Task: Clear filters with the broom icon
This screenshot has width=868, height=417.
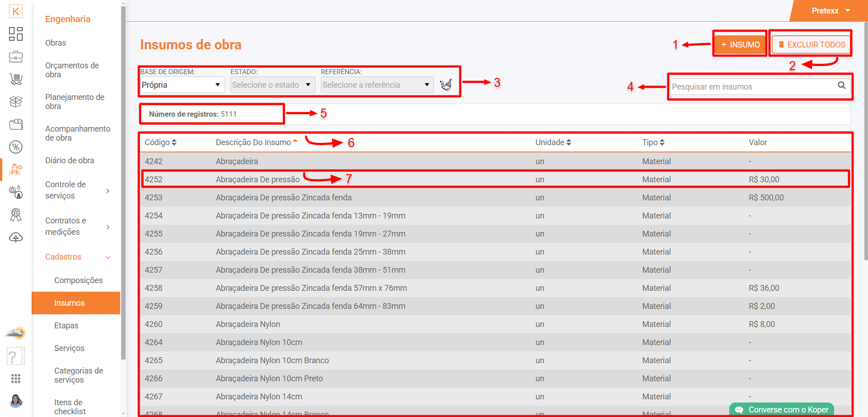Action: tap(446, 85)
